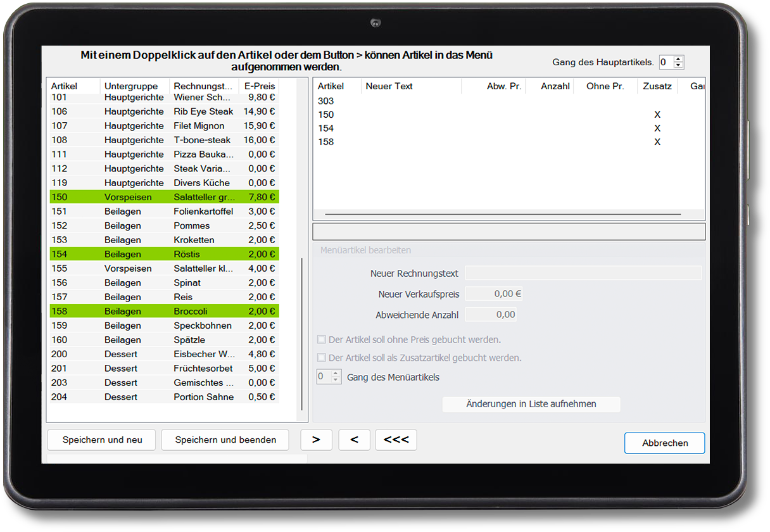The height and width of the screenshot is (532, 770).
Task: Click the article list vertical scrollbar
Action: [x=302, y=329]
